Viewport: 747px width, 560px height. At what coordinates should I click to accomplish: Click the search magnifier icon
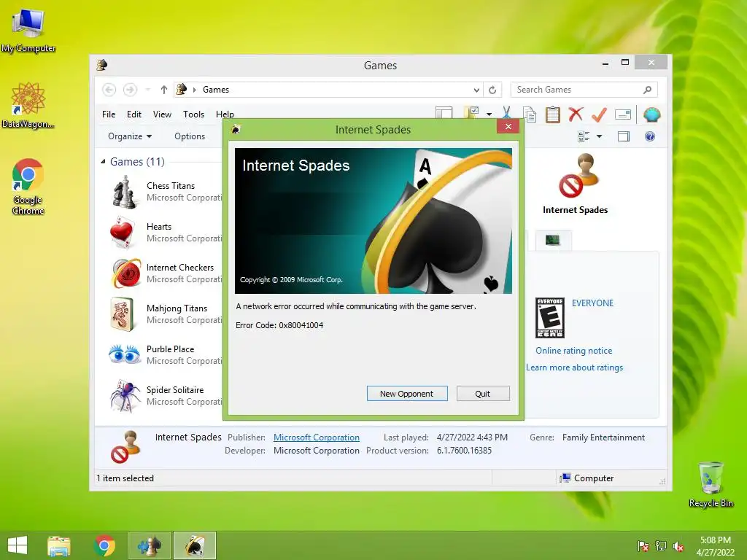pyautogui.click(x=648, y=90)
